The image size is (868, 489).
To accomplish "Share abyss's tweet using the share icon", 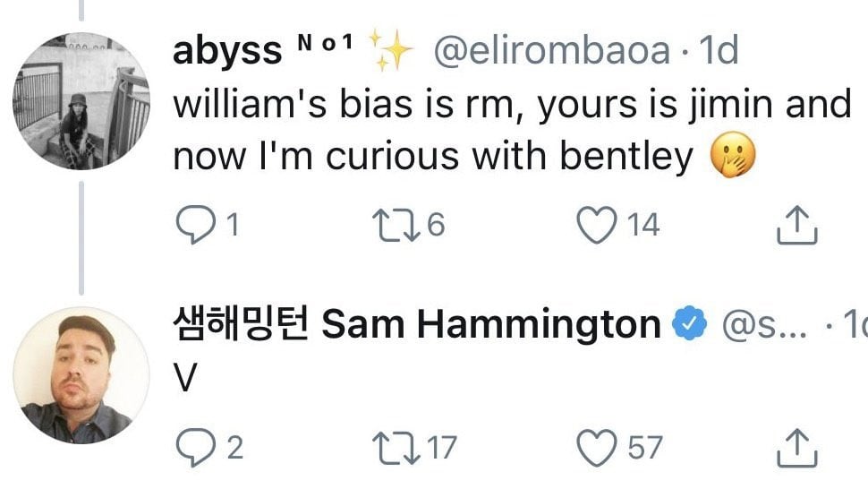I will pos(796,226).
